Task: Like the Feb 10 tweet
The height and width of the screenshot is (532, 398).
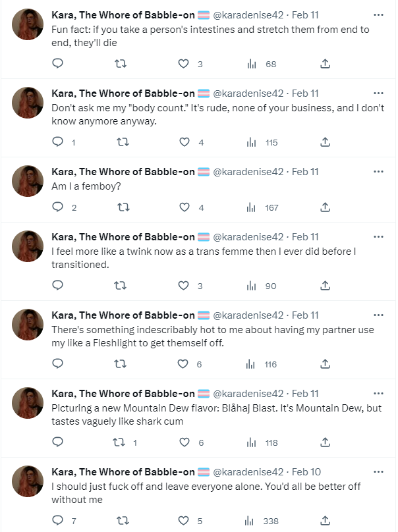Action: (185, 521)
